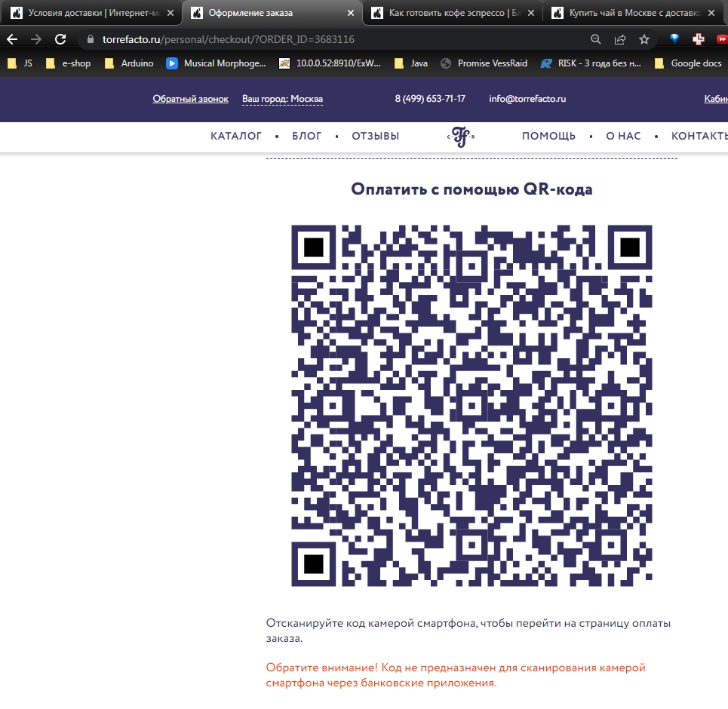The width and height of the screenshot is (728, 709).
Task: Open the 'КАТАЛОГ' menu item
Action: pyautogui.click(x=236, y=137)
